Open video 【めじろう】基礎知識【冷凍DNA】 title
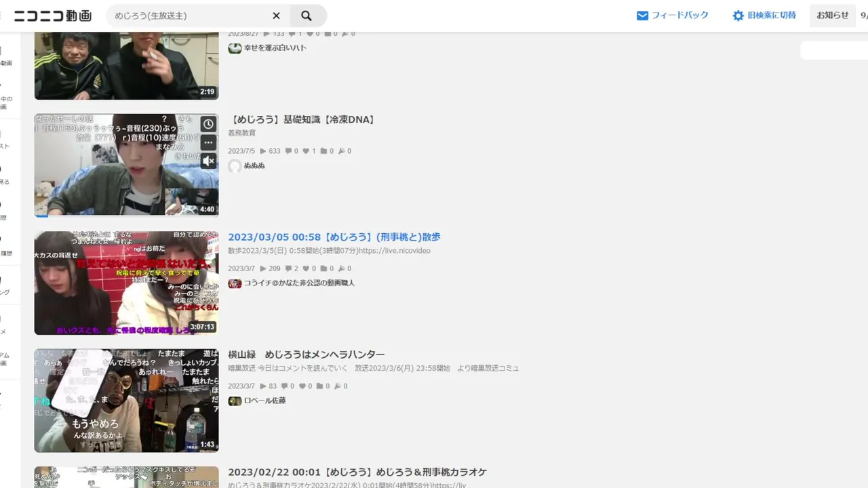868x488 pixels. click(302, 120)
